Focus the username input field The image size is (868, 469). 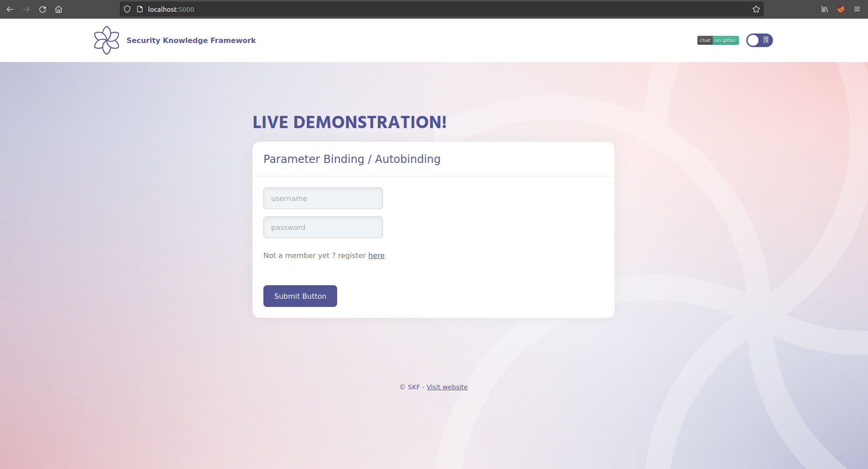click(x=323, y=198)
